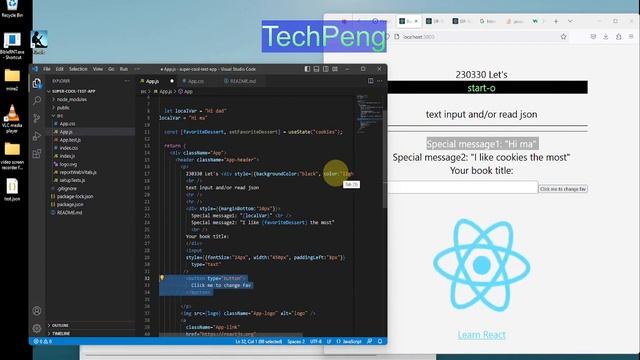
Task: Open the Recycle Bin desktop icon
Action: 12,8
